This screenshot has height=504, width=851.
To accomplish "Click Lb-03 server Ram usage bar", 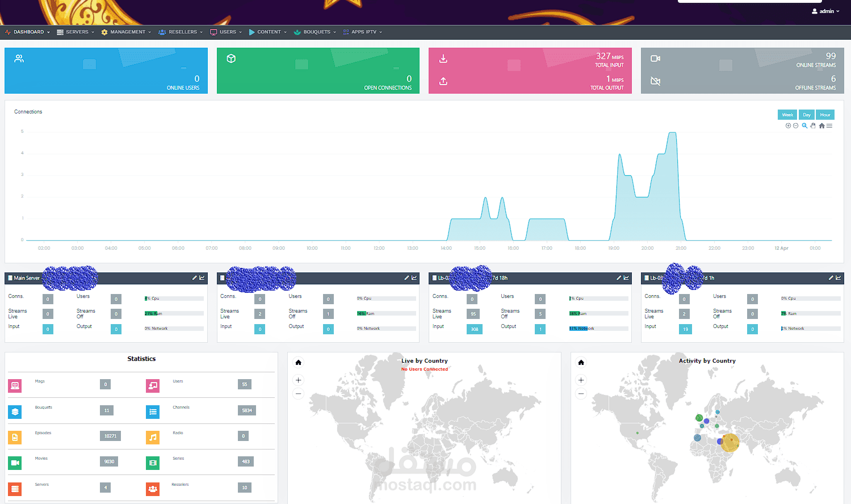I will click(811, 313).
